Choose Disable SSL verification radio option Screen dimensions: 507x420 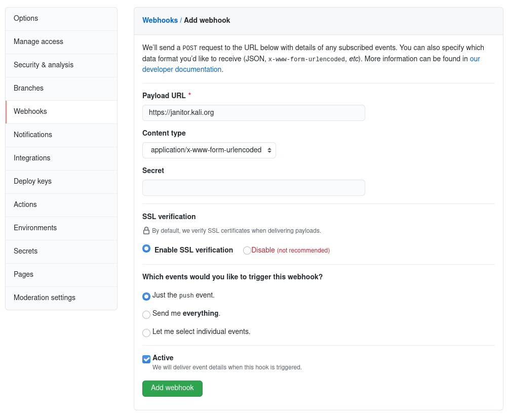pos(247,250)
